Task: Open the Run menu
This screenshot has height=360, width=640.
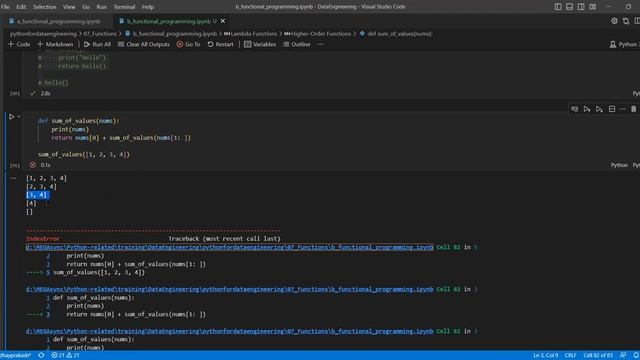Action: [x=102, y=7]
